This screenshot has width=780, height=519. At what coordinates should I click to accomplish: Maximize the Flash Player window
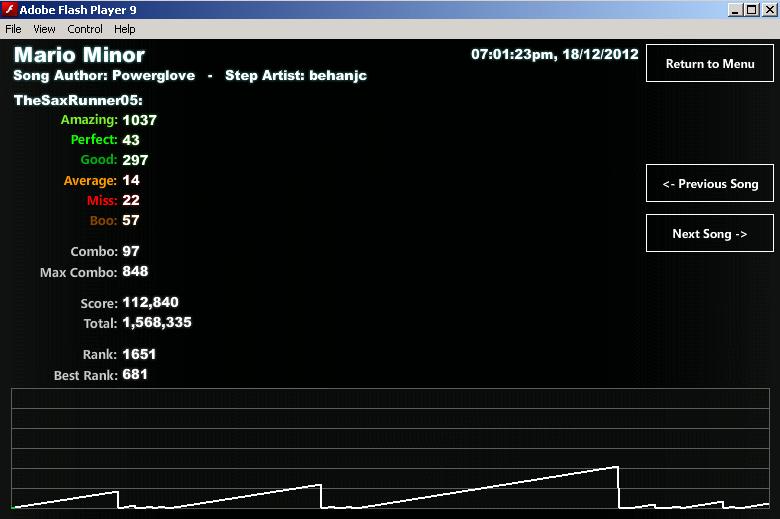(752, 10)
